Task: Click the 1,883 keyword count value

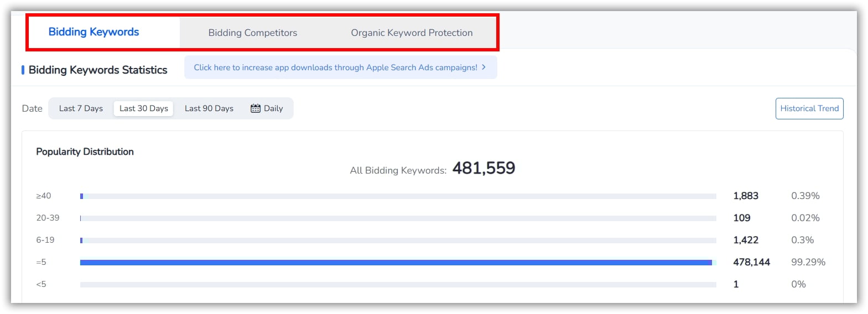Action: [745, 196]
